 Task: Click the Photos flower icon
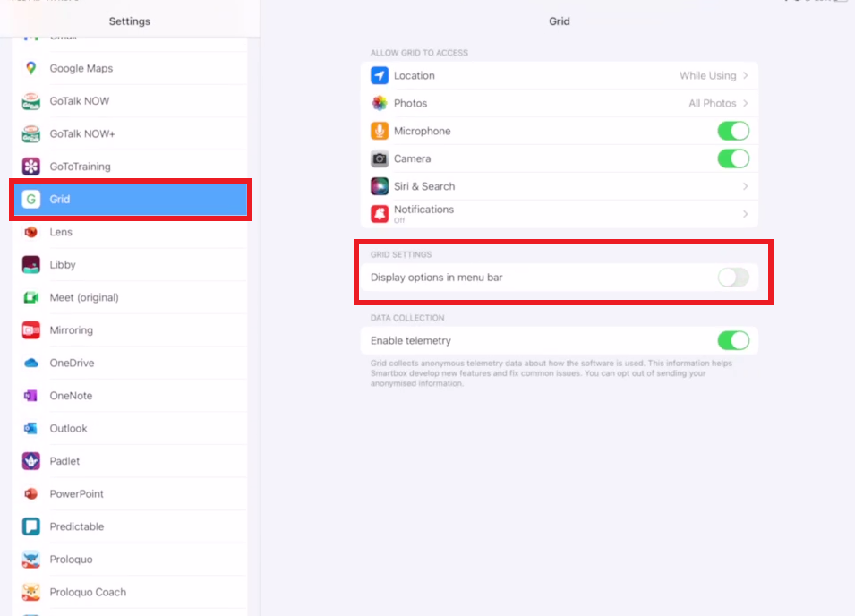pos(380,103)
